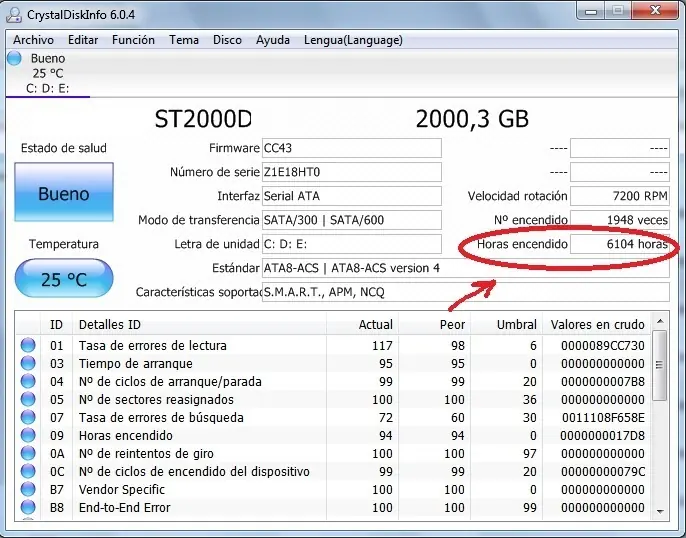Click status orb for Tiempo de arranque row
This screenshot has width=686, height=538.
[x=28, y=363]
